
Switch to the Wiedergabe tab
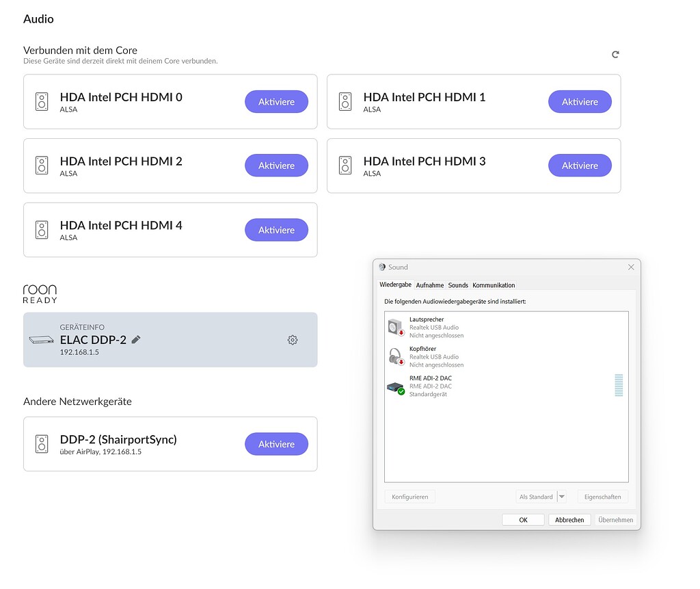coord(396,285)
